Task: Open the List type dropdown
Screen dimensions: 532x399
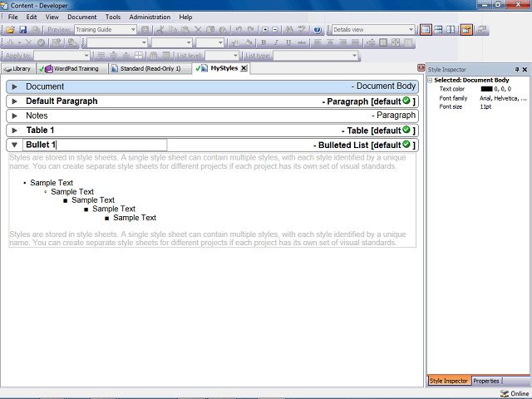Action: click(x=354, y=56)
